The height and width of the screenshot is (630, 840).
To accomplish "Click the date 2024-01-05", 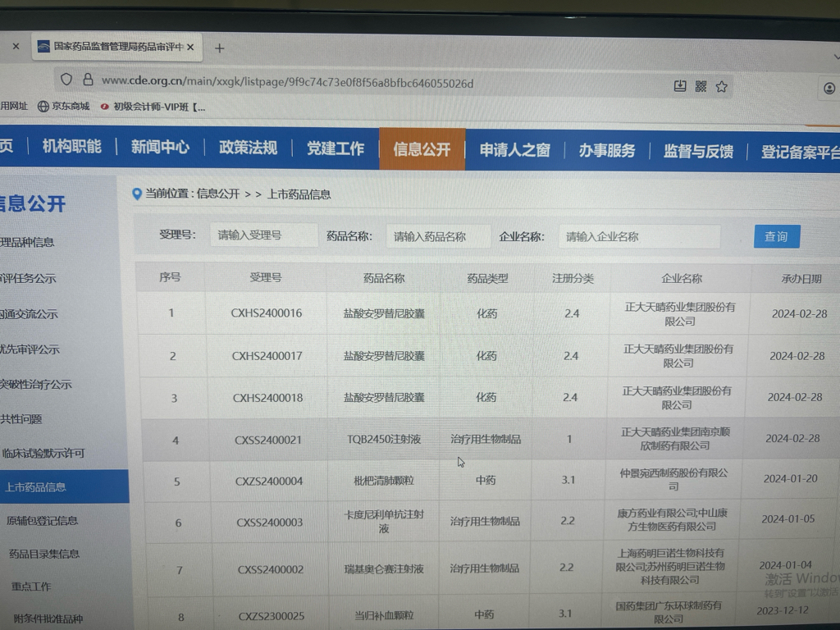I will click(x=788, y=518).
